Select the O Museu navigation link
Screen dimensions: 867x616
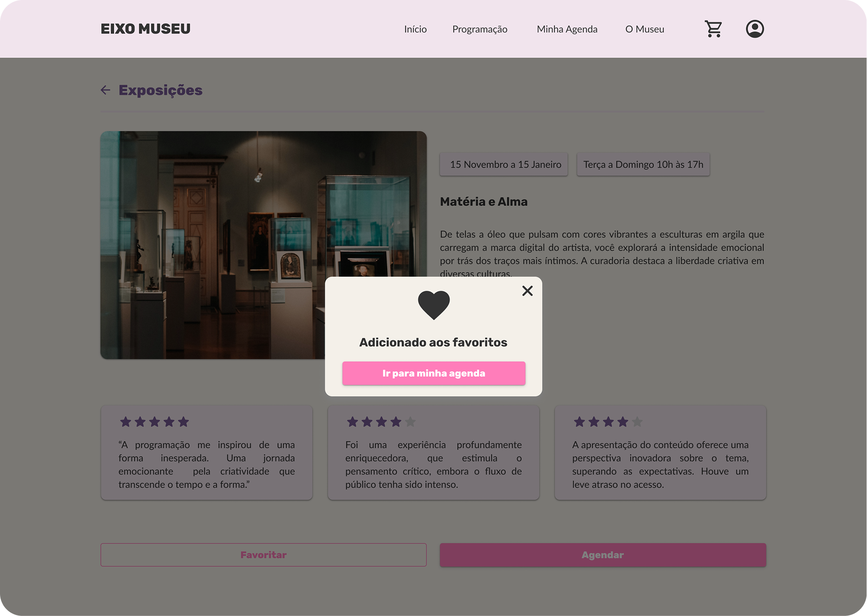click(645, 29)
